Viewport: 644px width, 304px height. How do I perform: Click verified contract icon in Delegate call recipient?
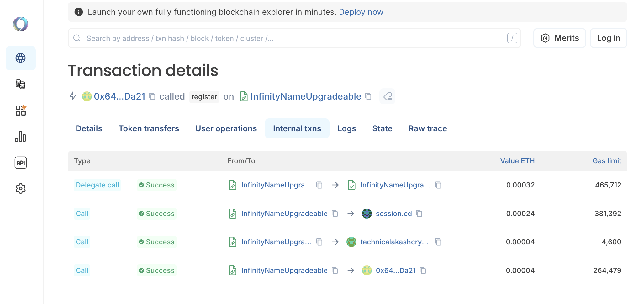click(x=352, y=185)
